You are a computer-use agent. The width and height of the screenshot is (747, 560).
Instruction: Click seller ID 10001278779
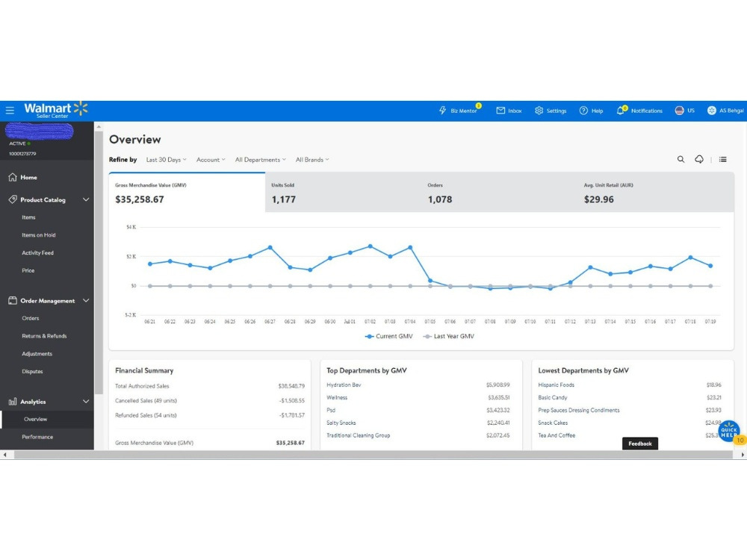(x=22, y=154)
